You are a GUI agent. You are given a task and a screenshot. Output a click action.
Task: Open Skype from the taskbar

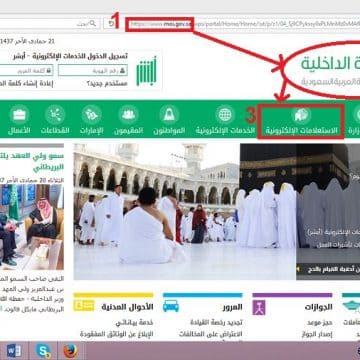click(x=43, y=351)
